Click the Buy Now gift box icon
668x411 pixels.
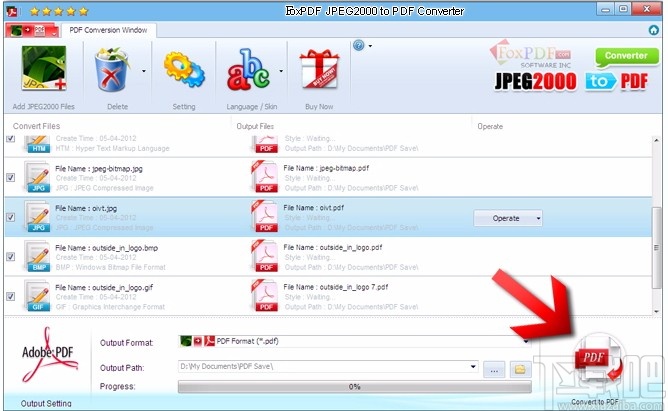pos(320,69)
